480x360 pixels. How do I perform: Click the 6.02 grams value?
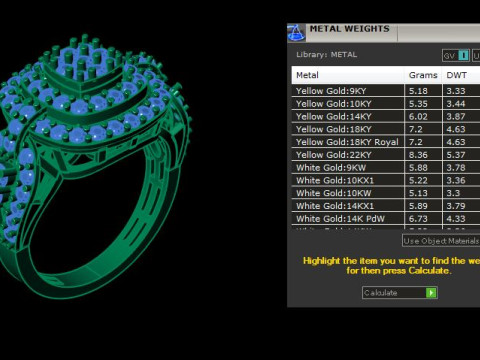pyautogui.click(x=418, y=116)
